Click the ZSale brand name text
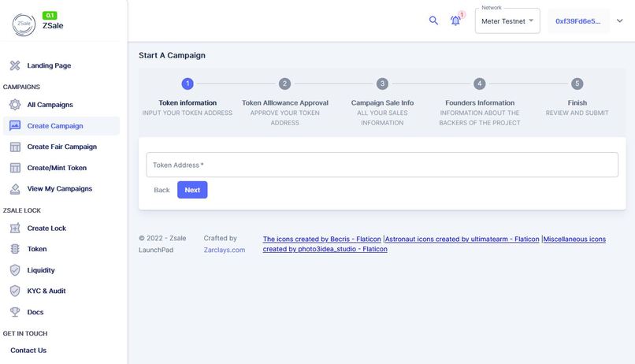The image size is (635, 364). point(53,25)
